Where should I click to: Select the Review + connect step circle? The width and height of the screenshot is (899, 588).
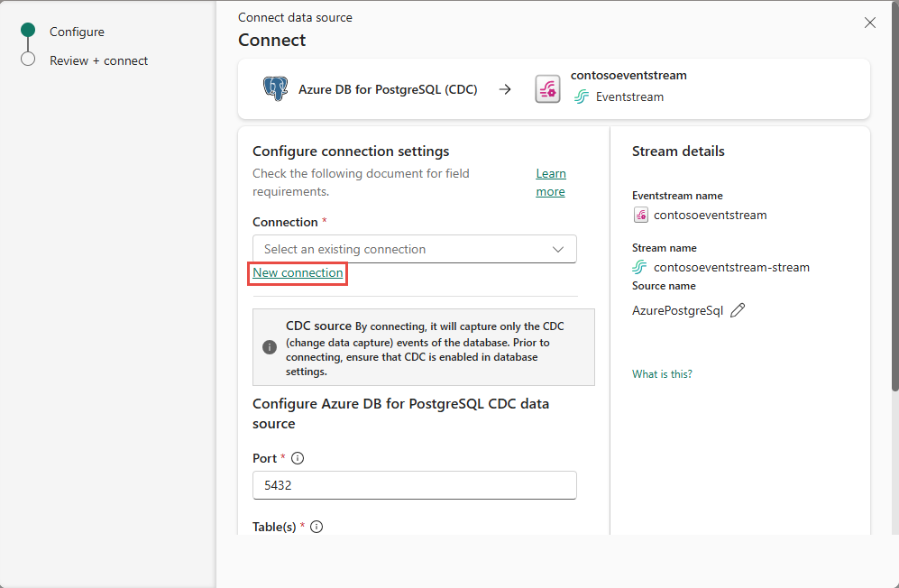28,60
